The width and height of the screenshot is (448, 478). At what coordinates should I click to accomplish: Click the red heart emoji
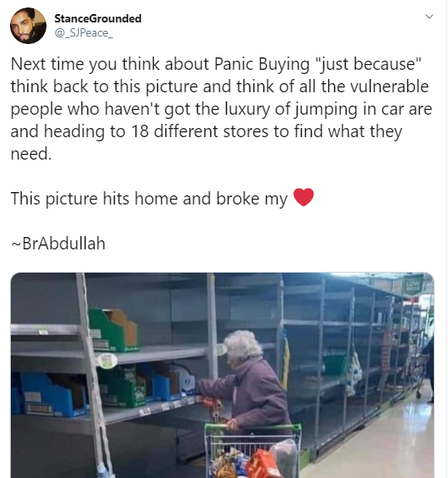point(303,197)
